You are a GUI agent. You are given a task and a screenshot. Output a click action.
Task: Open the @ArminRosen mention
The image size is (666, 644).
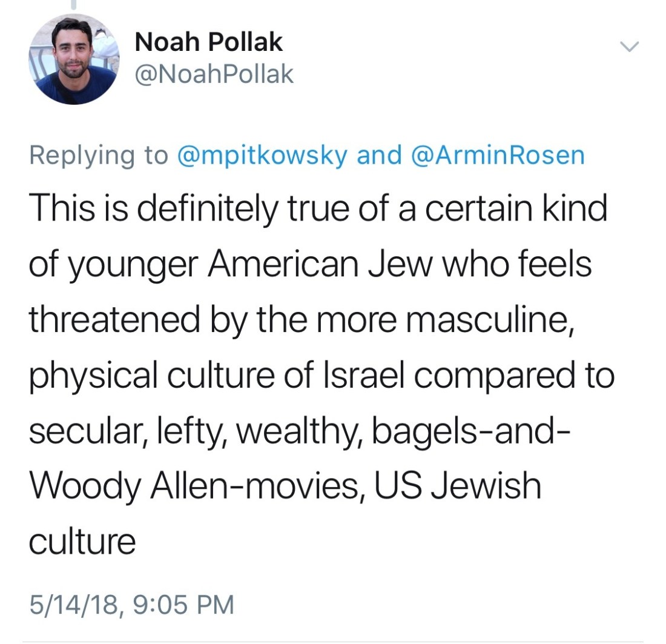(498, 155)
